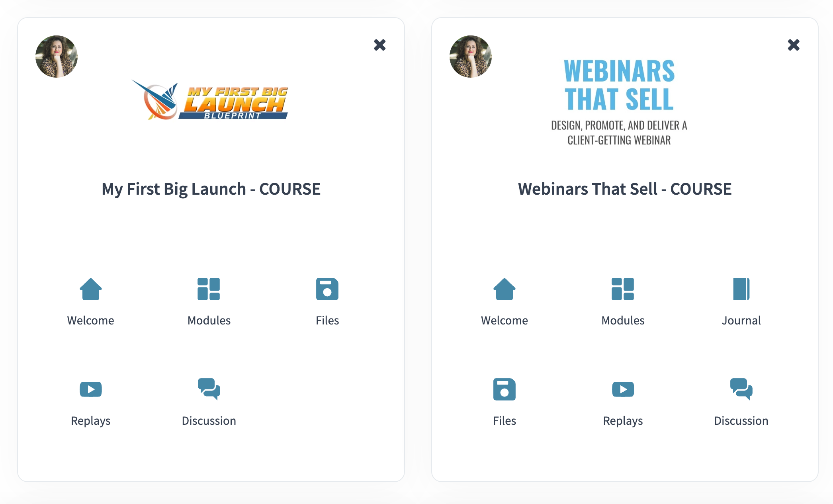Viewport: 833px width, 504px height.
Task: Open Welcome home icon in My First Big Launch
Action: pyautogui.click(x=91, y=289)
